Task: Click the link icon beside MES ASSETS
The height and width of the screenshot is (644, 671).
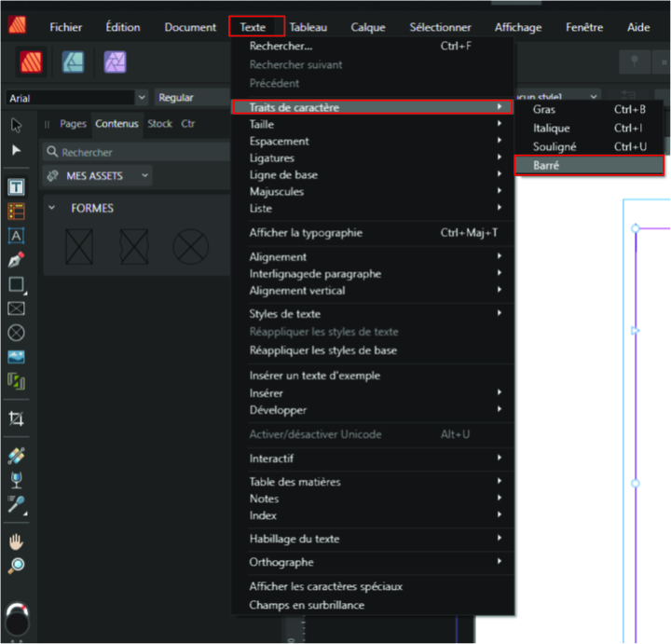Action: 52,176
